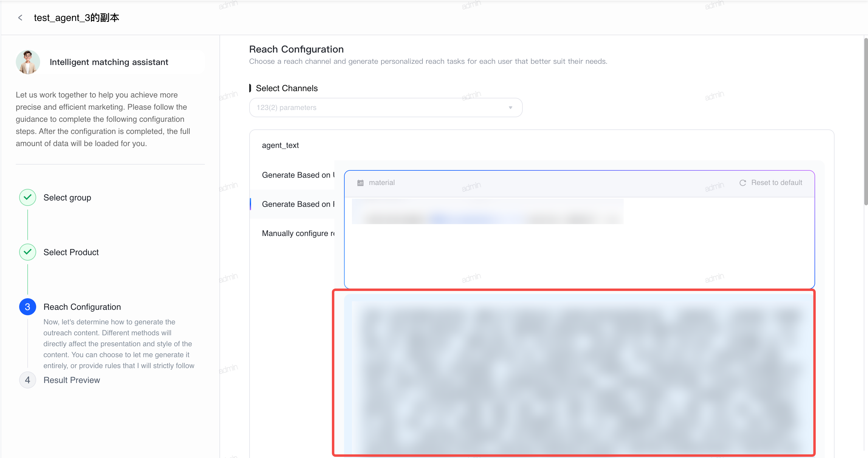
Task: Click the dropdown arrow in channels selector
Action: point(511,108)
